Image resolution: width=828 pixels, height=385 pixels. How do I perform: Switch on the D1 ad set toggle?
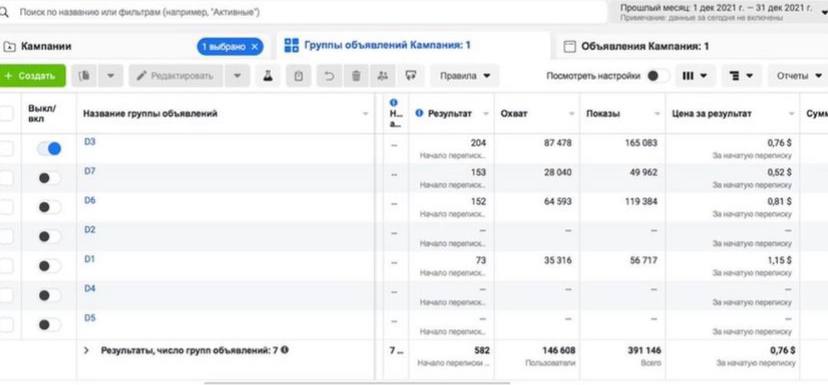point(49,266)
